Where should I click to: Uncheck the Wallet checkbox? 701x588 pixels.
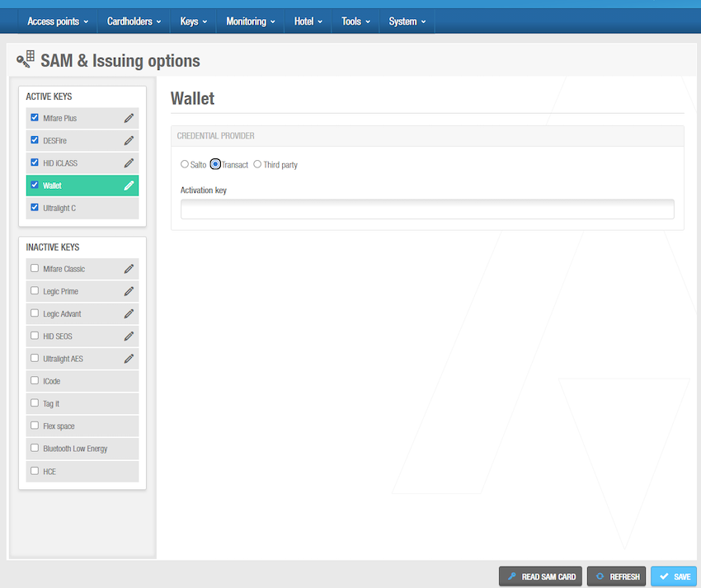(35, 185)
